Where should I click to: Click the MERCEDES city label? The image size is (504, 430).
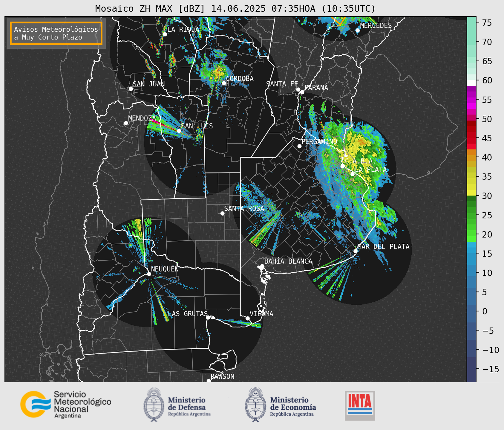click(x=376, y=26)
